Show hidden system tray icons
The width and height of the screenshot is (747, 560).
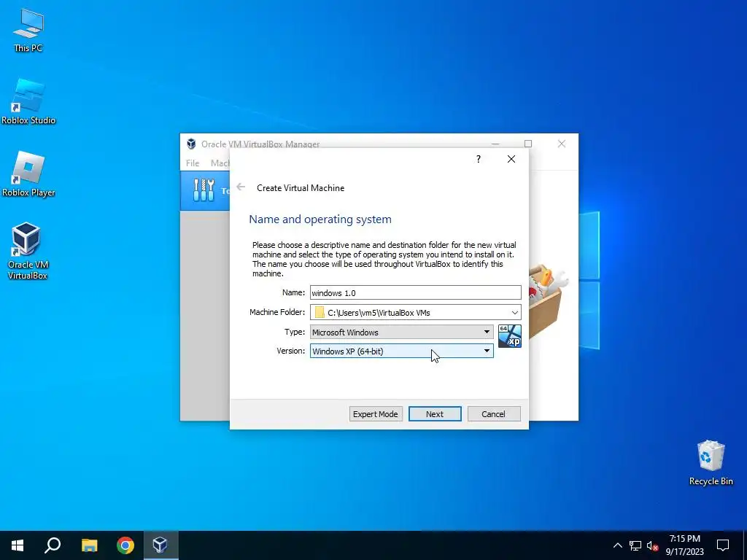(x=617, y=545)
